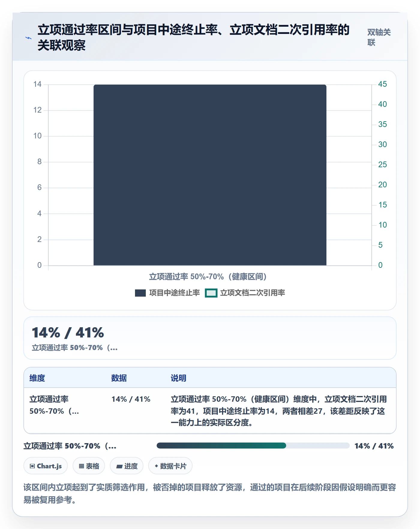Image resolution: width=420 pixels, height=529 pixels.
Task: Select the 进度 chip
Action: click(127, 466)
